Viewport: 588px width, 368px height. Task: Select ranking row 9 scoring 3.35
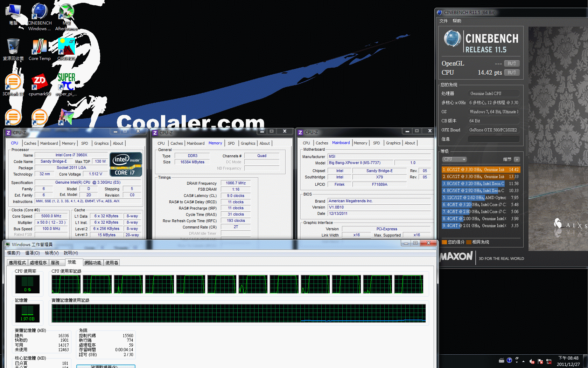click(481, 226)
